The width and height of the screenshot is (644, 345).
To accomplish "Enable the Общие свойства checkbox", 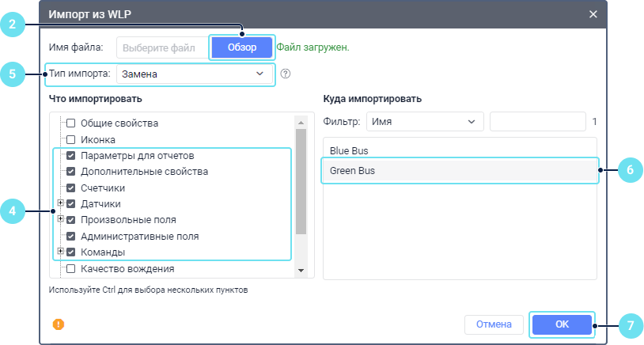I will click(x=70, y=123).
